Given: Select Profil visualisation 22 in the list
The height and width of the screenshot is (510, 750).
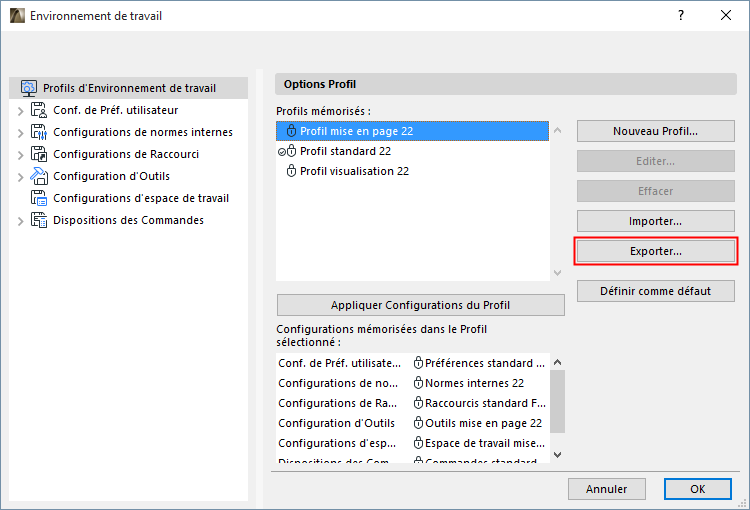Looking at the screenshot, I should pos(354,171).
